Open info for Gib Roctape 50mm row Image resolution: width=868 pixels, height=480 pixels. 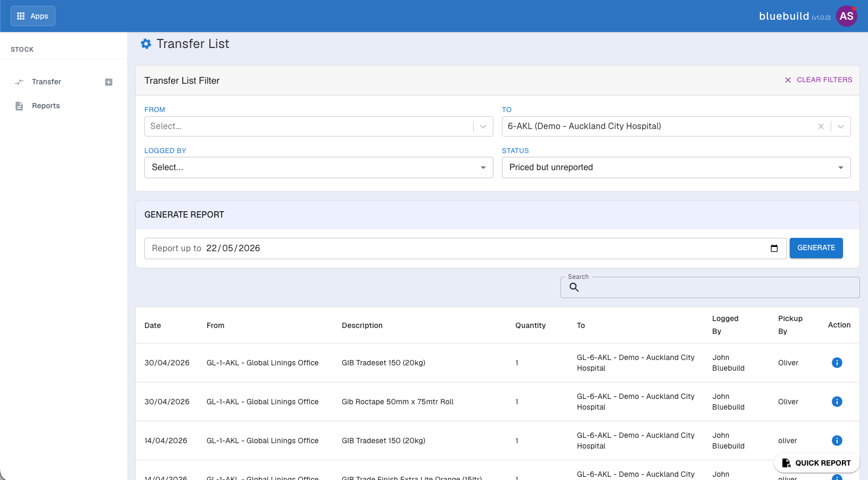click(837, 402)
